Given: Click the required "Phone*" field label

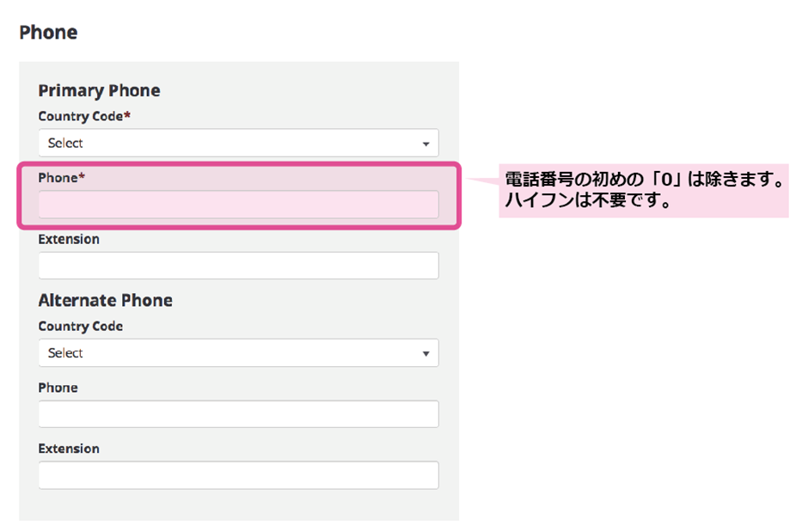Looking at the screenshot, I should pos(58,178).
